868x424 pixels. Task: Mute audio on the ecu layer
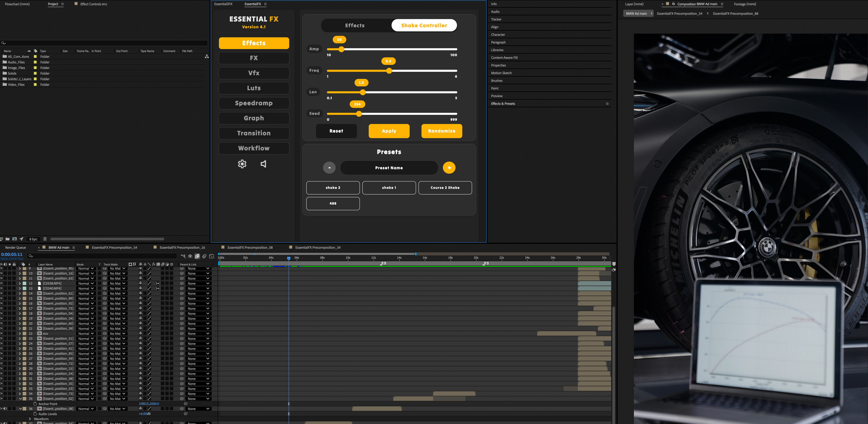click(5, 333)
